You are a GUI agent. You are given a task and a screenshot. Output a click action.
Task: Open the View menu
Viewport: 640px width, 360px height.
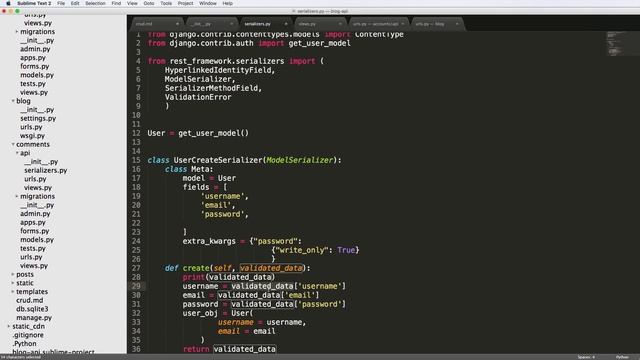coord(132,3)
